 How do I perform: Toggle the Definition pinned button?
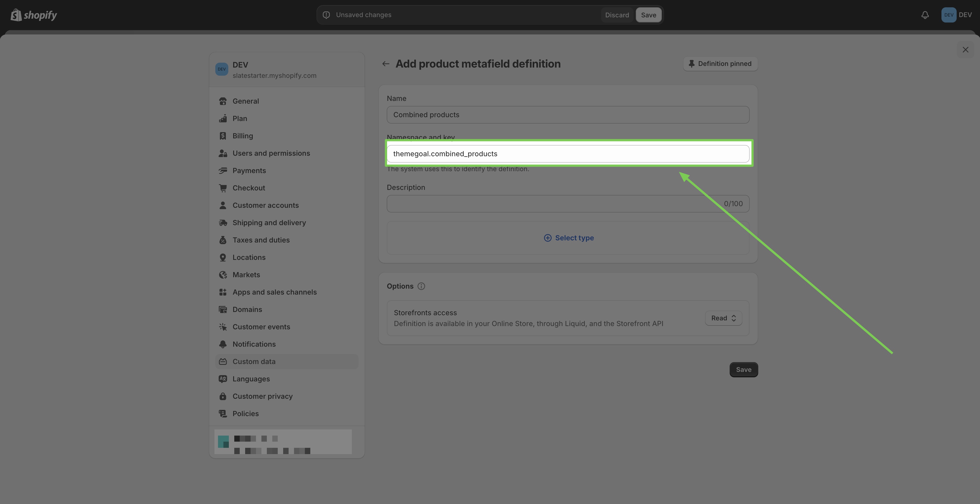pos(720,64)
